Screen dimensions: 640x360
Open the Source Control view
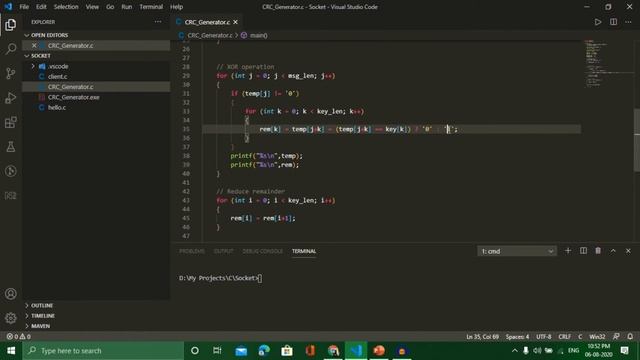(x=11, y=73)
